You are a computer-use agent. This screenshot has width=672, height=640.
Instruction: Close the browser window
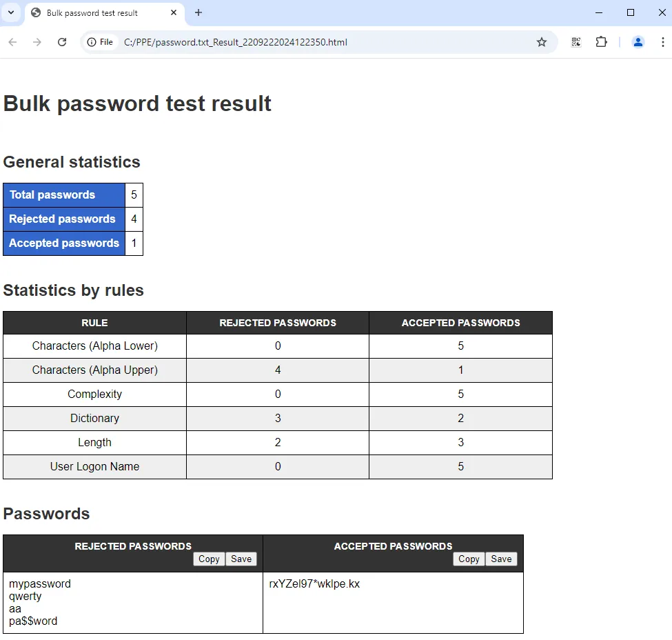(662, 13)
